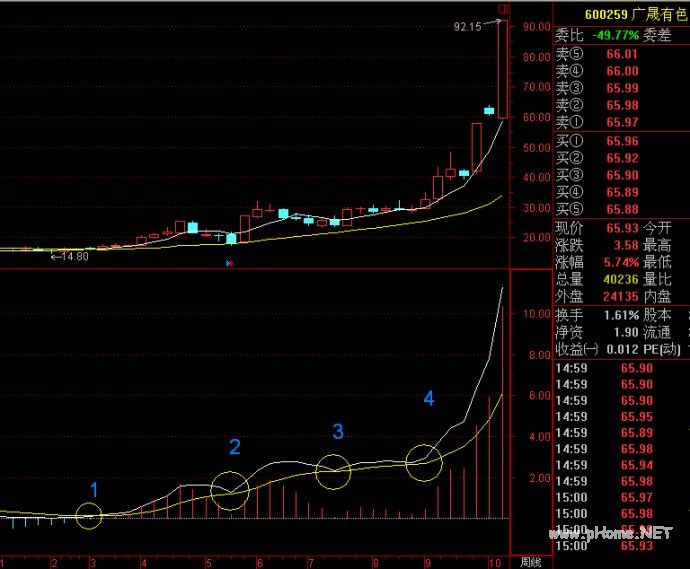Click the 收益 value 0.012
Screen dimensions: 690x569
[622, 349]
